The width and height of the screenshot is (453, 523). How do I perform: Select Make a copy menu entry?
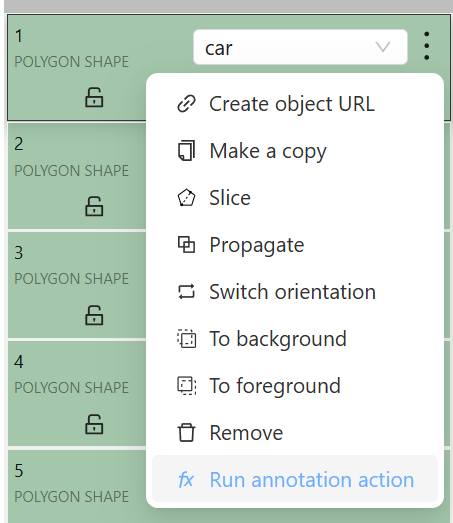point(295,151)
